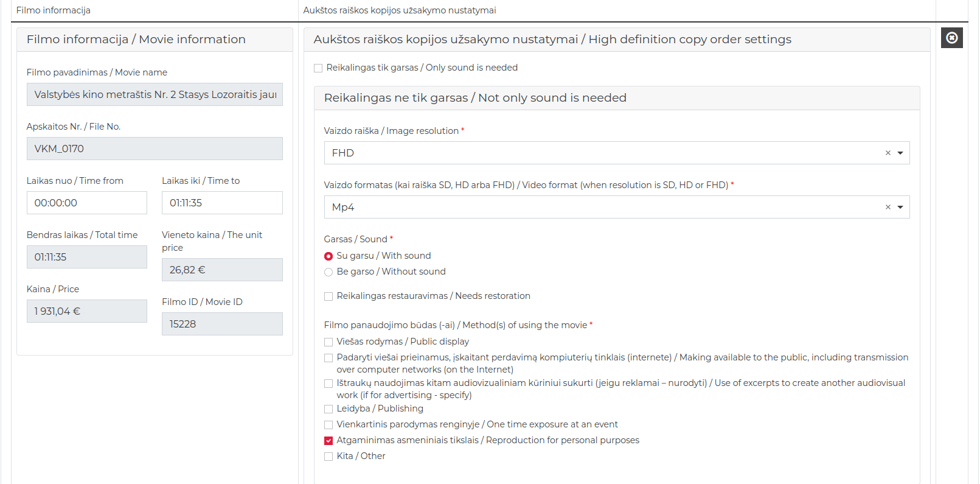Open the FHD resolution combo box
This screenshot has height=484, width=980.
point(602,153)
